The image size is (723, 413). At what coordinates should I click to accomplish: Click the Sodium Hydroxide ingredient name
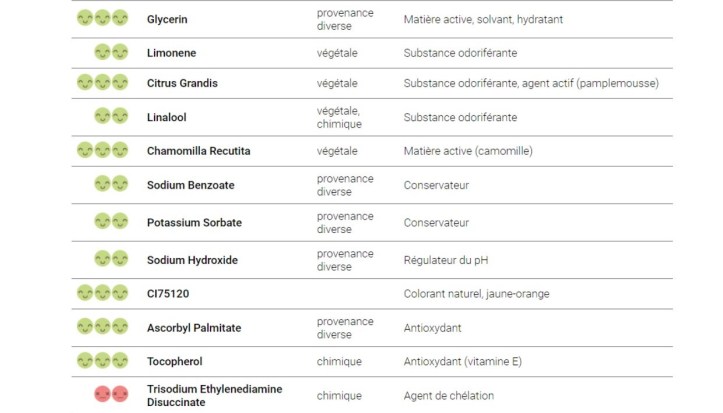coord(192,260)
